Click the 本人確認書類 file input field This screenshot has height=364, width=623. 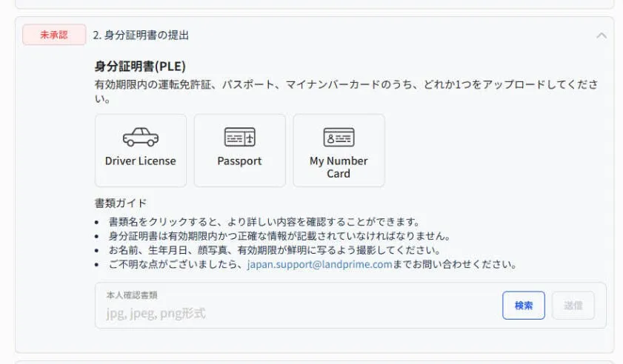[x=296, y=306]
